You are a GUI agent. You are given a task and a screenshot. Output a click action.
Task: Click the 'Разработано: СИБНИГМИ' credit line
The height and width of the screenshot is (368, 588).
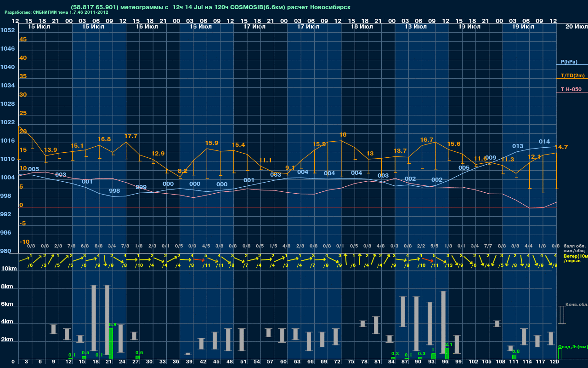click(57, 12)
